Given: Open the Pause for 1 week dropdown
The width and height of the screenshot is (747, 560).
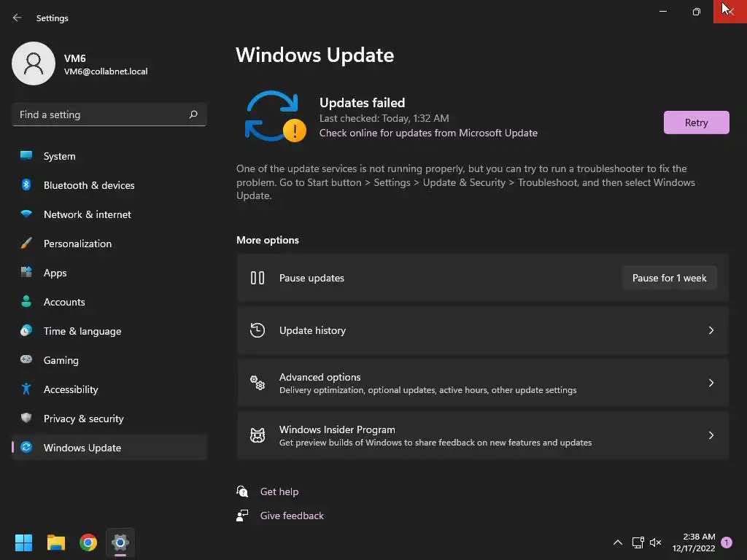Looking at the screenshot, I should pos(669,278).
